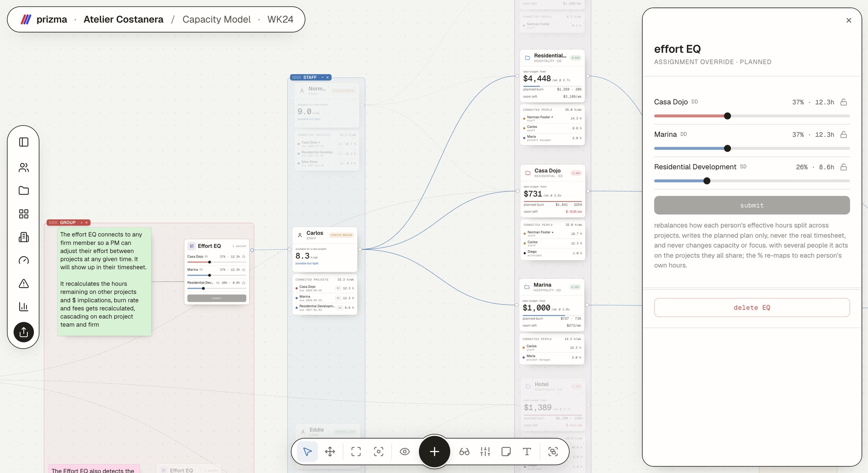
Task: Click the large plus add button
Action: point(434,452)
